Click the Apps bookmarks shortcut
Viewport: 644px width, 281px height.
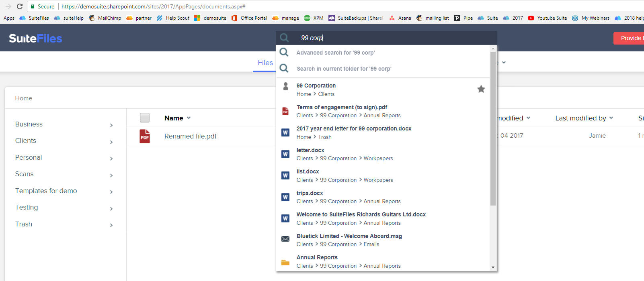coord(9,18)
